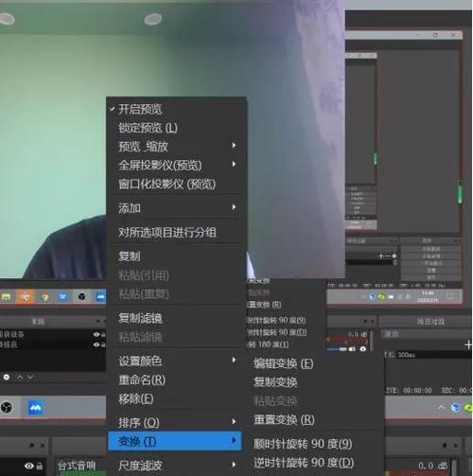Click the orange app icon in the previewed taskbar
The image size is (473, 476).
pos(25,297)
